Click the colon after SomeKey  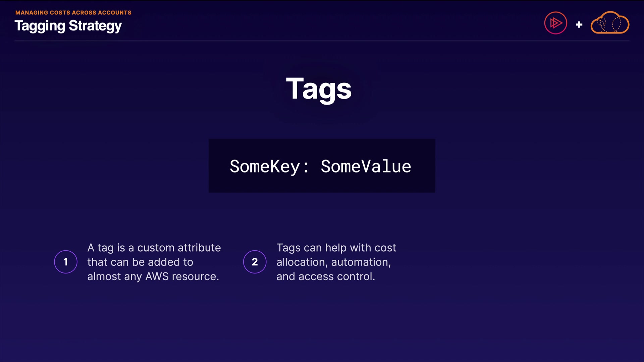(306, 167)
